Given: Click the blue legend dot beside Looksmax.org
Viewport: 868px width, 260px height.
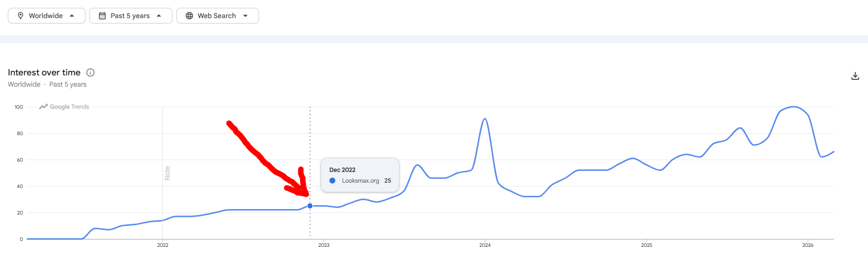Looking at the screenshot, I should pos(332,181).
